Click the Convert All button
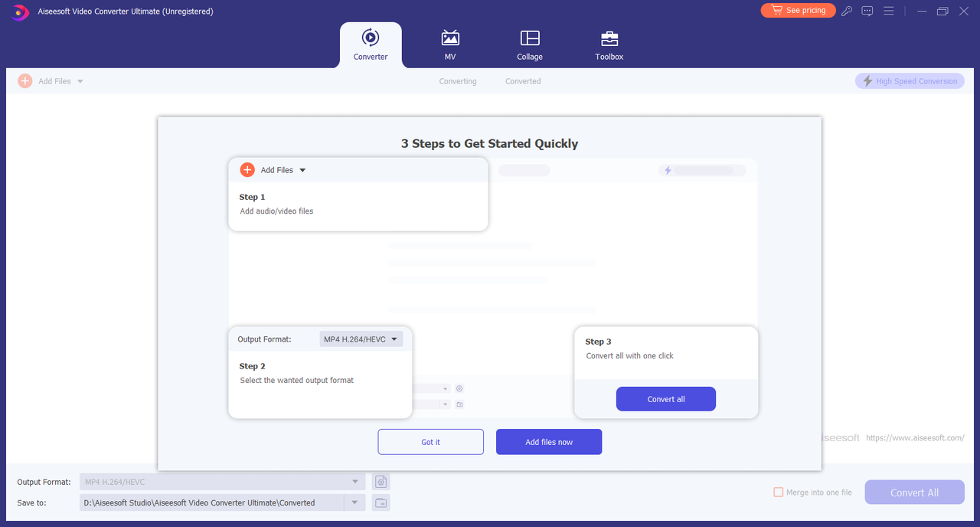980x527 pixels. (x=914, y=493)
